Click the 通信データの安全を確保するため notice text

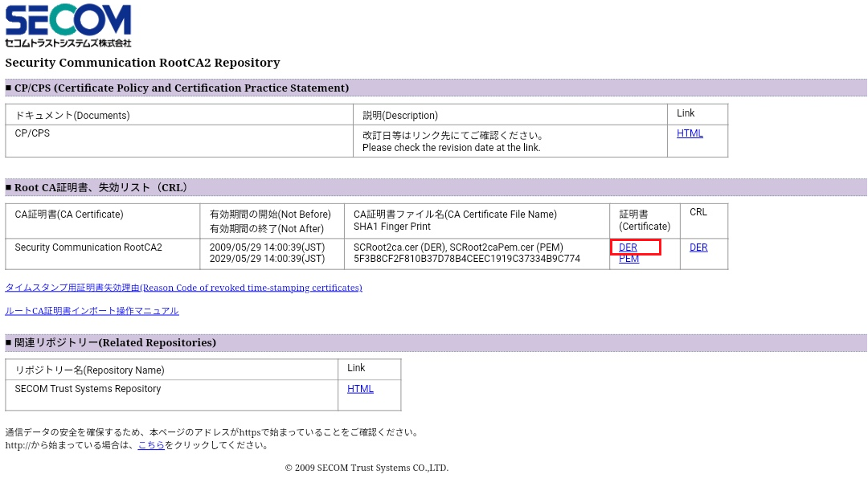[212, 432]
